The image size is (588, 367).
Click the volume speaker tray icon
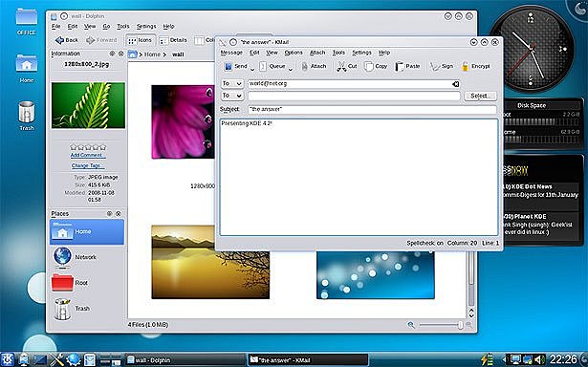pos(540,359)
